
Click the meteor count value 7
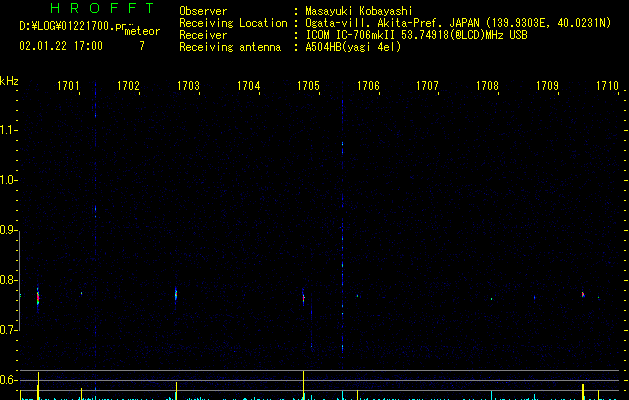pos(142,46)
